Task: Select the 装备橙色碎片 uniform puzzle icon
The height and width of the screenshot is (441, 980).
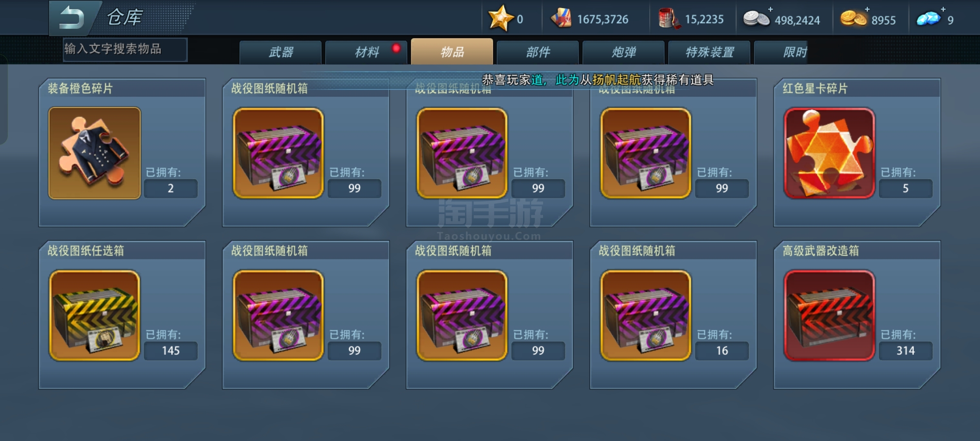Action: [x=94, y=153]
